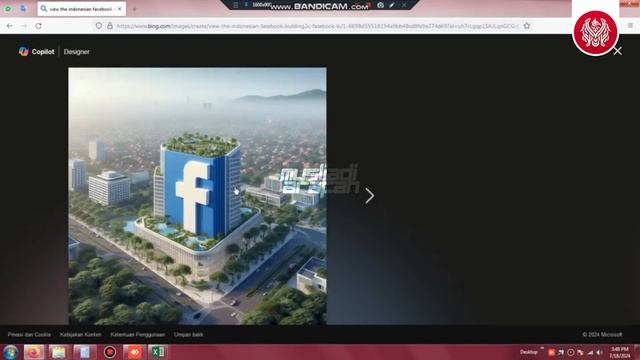Click the generated Facebook building image

[x=198, y=196]
